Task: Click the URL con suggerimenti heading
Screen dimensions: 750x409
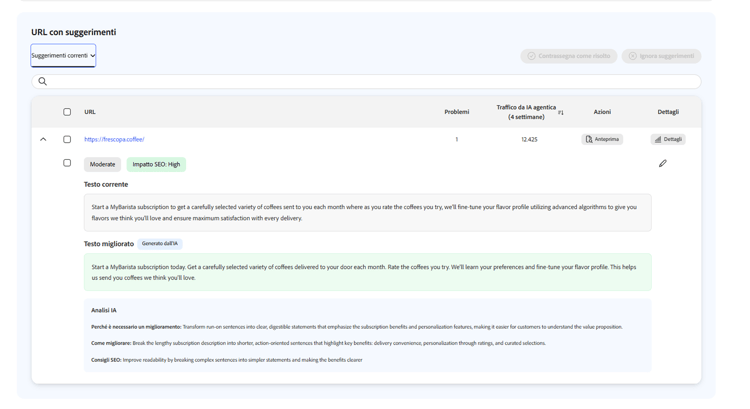Action: click(74, 32)
